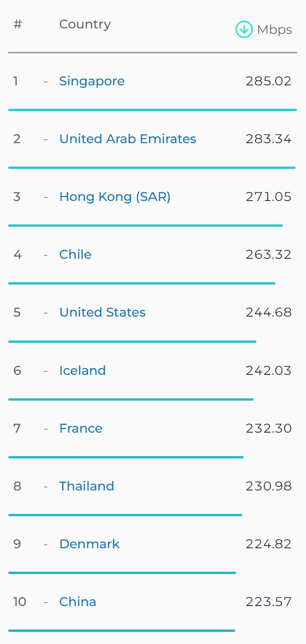Click the # rank column header
306x644 pixels.
(x=18, y=24)
